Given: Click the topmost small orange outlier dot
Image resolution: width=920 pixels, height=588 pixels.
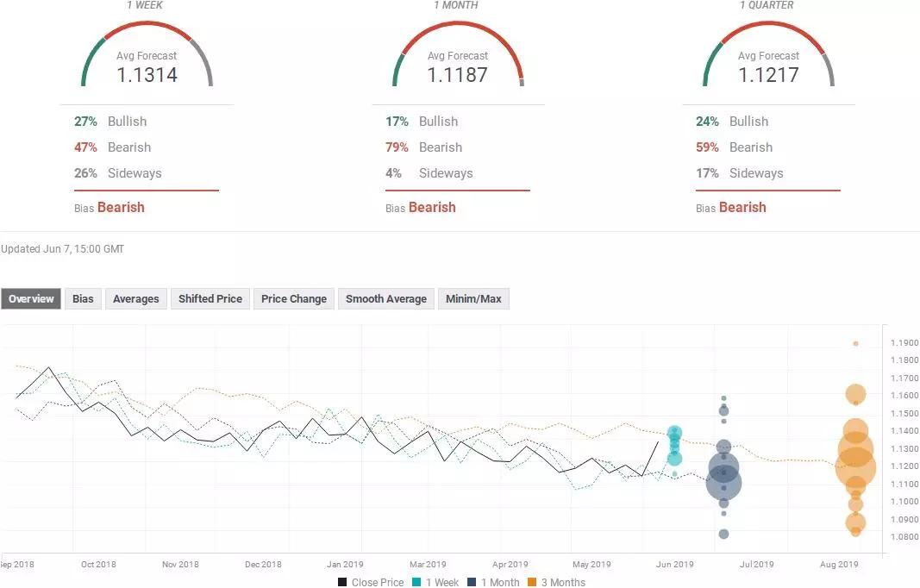Looking at the screenshot, I should [855, 343].
